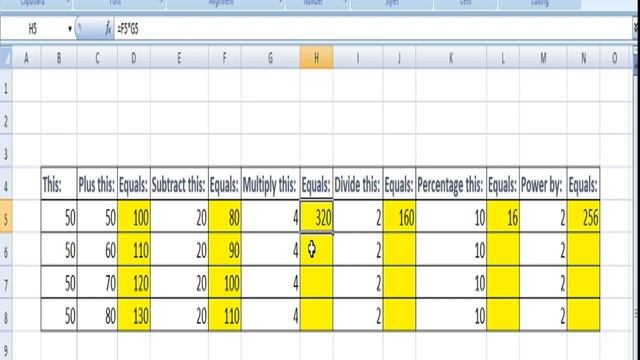Image resolution: width=640 pixels, height=360 pixels.
Task: Select cell C7 containing 70
Action: [97, 282]
